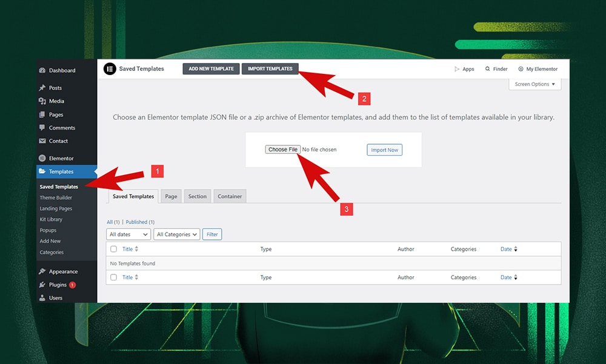Viewport: 606px width, 364px height.
Task: Expand the Screen Options panel
Action: click(534, 84)
